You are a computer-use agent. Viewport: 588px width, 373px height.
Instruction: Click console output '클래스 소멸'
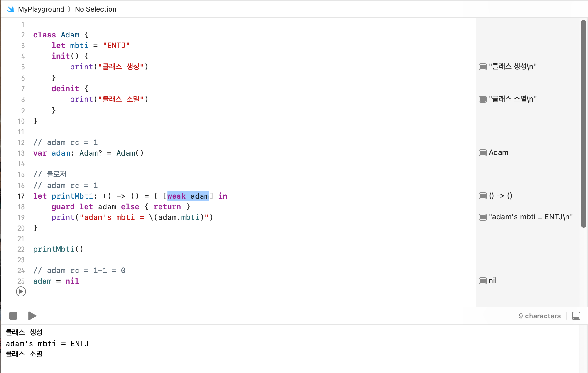pos(24,354)
